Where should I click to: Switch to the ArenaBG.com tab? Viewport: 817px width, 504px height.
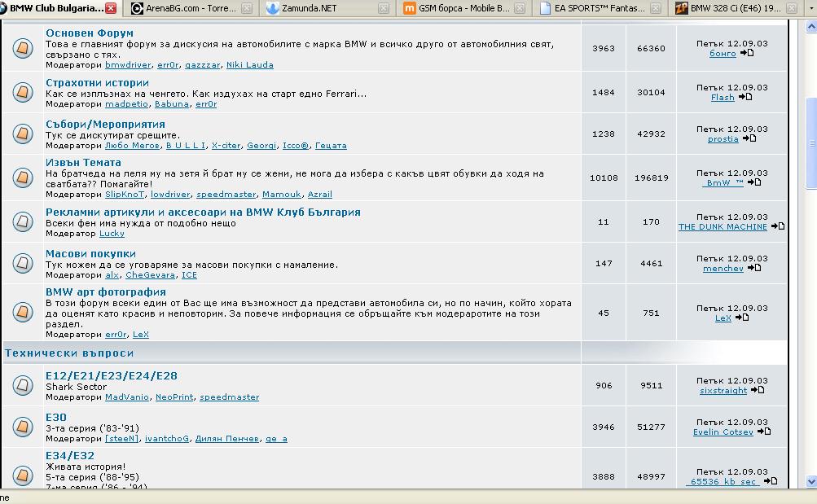[191, 8]
